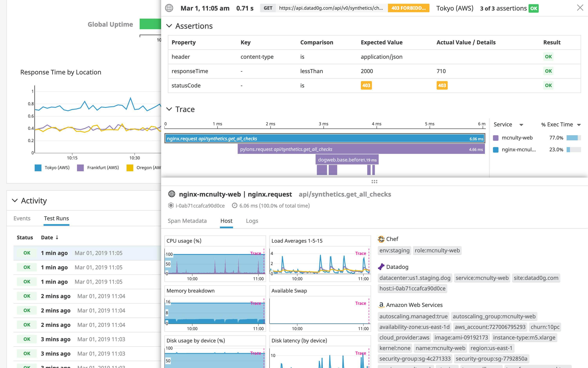Click the globe icon beside the test timestamp
The height and width of the screenshot is (368, 588).
point(169,8)
